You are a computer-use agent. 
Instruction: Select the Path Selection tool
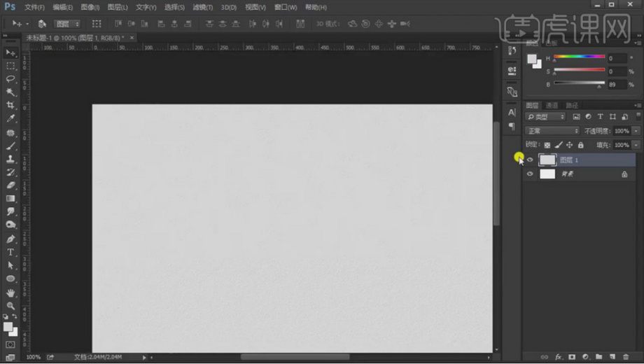click(x=10, y=265)
